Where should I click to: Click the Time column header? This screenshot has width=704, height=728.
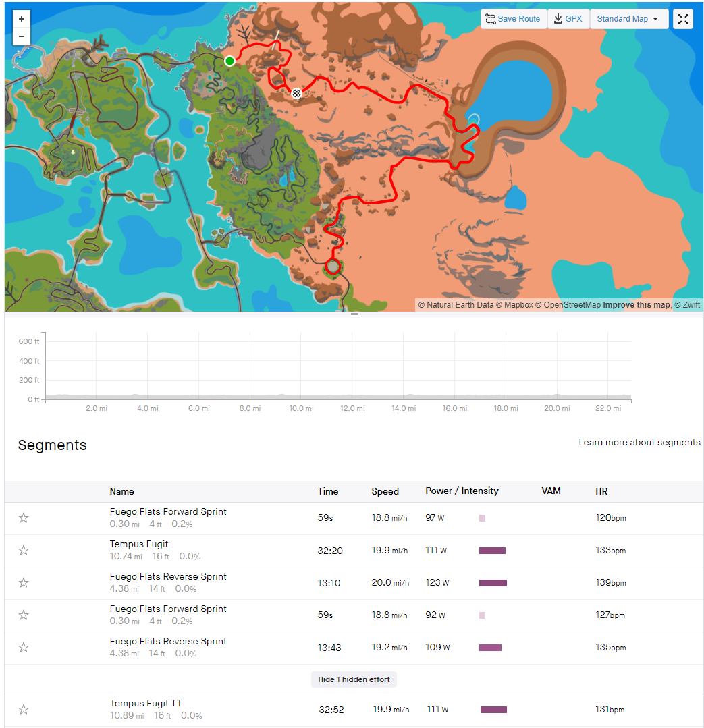(328, 491)
